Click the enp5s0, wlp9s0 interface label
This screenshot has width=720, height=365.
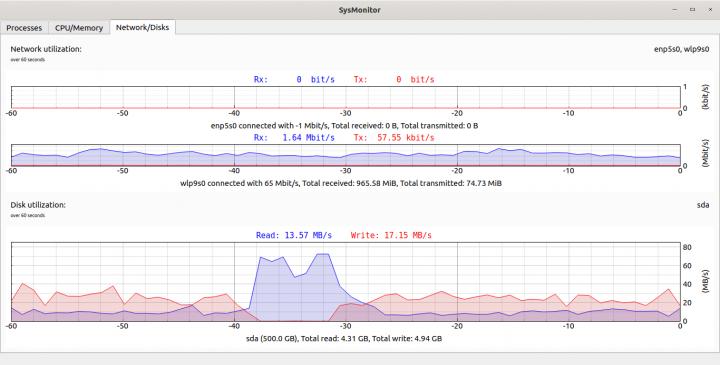pos(681,49)
